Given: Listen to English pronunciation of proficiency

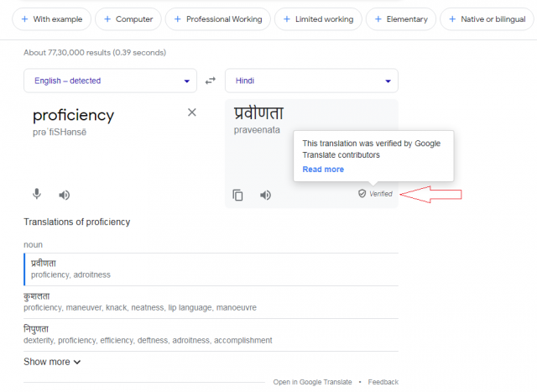Looking at the screenshot, I should pyautogui.click(x=64, y=195).
